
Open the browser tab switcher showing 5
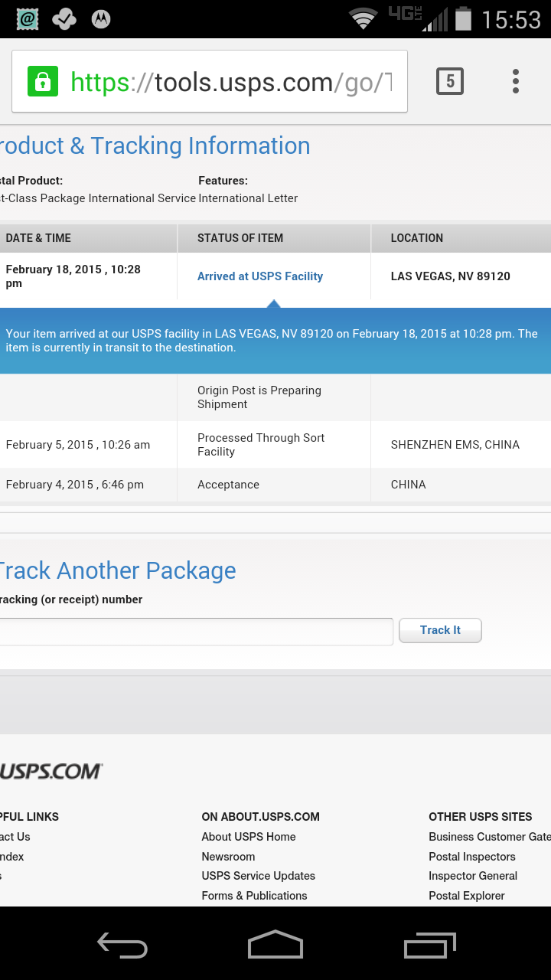450,81
